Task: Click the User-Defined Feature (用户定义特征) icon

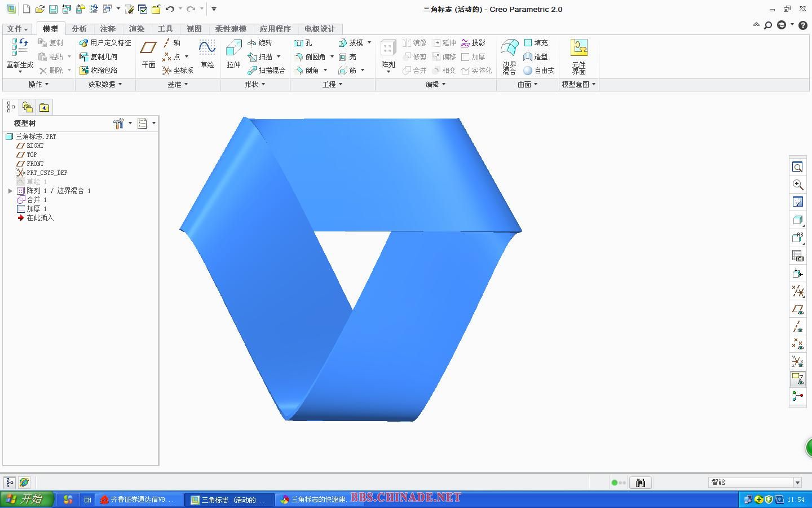Action: (x=105, y=43)
